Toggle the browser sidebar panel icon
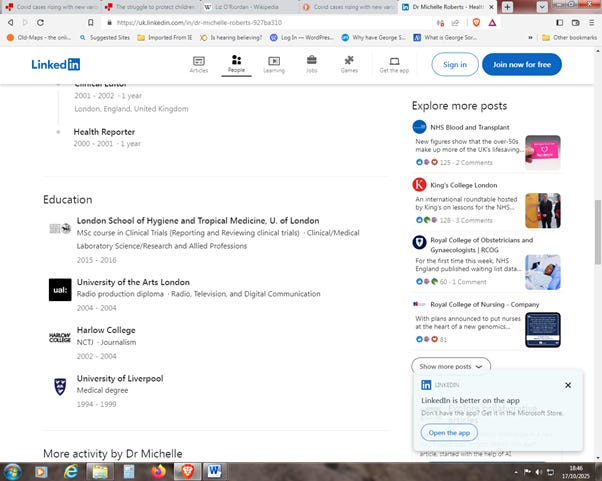This screenshot has width=602, height=481. click(x=559, y=23)
